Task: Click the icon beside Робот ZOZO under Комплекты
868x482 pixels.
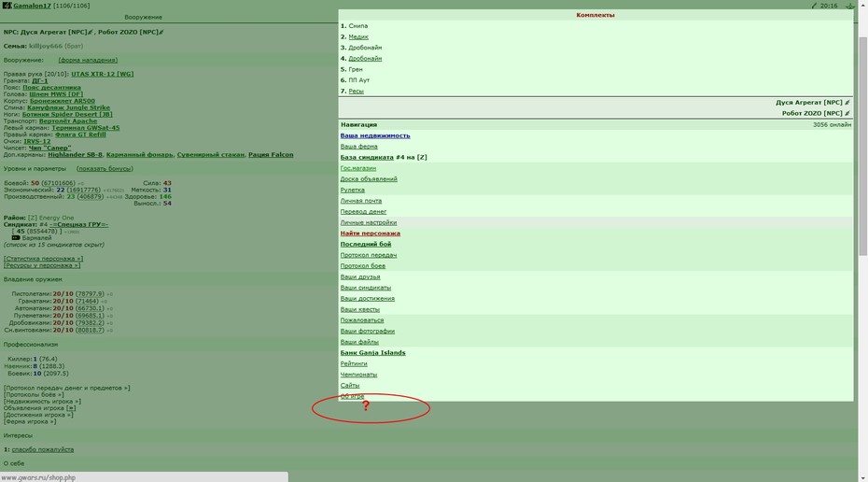Action: tap(847, 114)
